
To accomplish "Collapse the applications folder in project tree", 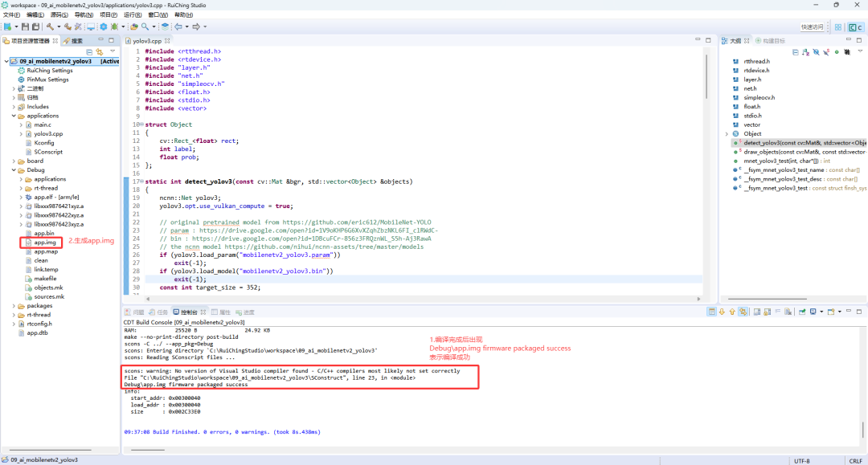I will pyautogui.click(x=14, y=116).
